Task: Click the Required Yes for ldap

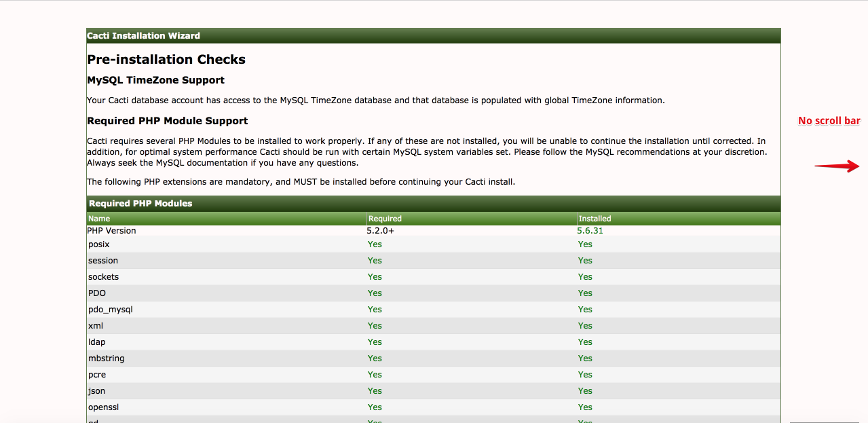Action: [x=375, y=342]
